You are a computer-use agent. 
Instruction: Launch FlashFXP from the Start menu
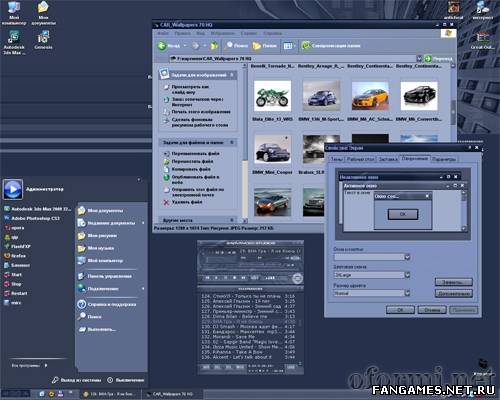pos(17,246)
